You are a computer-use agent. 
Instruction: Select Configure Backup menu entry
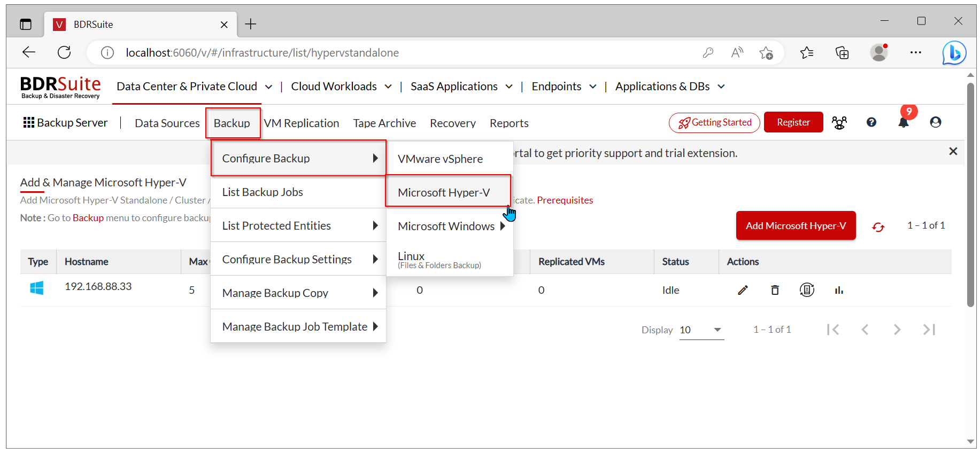coord(298,158)
